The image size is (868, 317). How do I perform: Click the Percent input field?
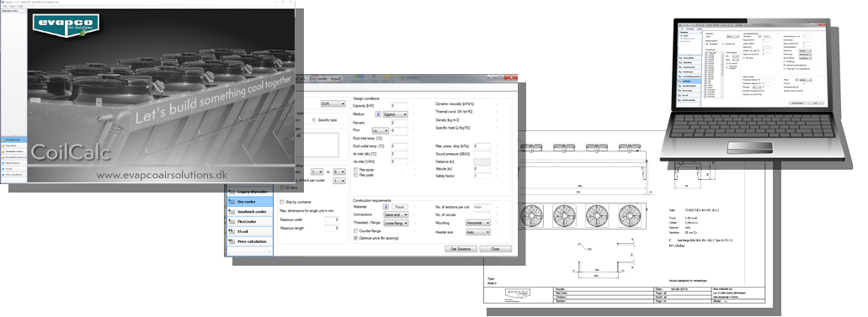pos(399,122)
